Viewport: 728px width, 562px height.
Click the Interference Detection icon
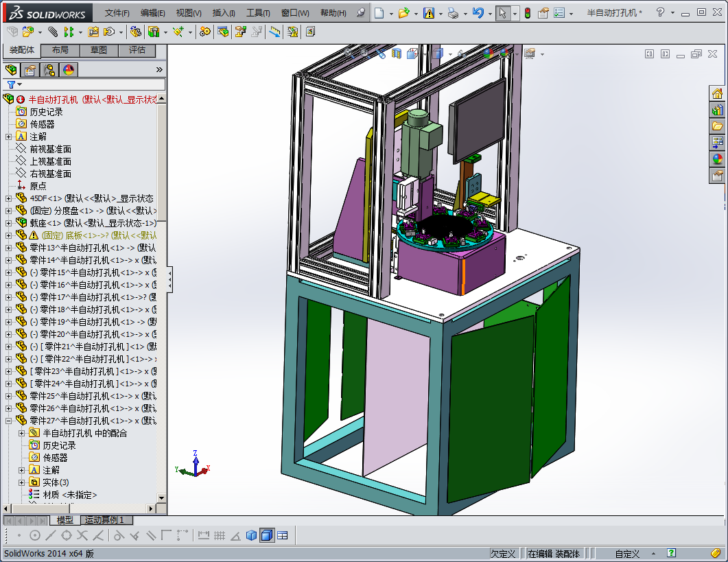coord(292,32)
